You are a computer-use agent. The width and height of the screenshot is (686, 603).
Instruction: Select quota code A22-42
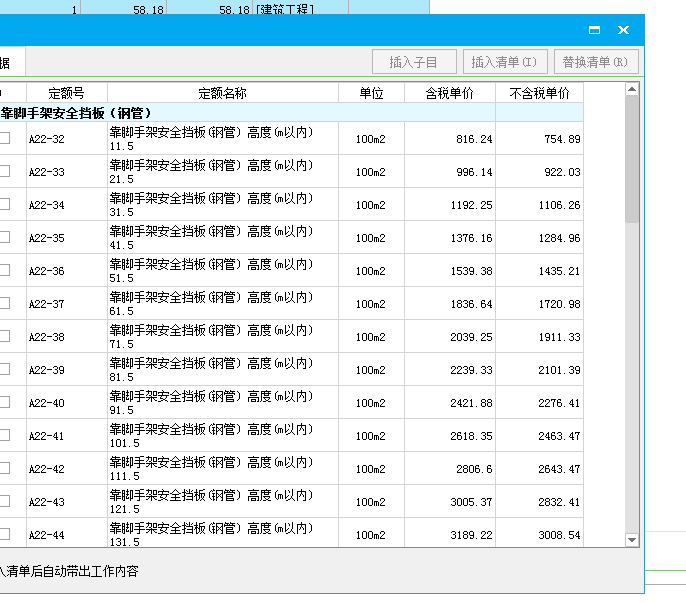47,469
